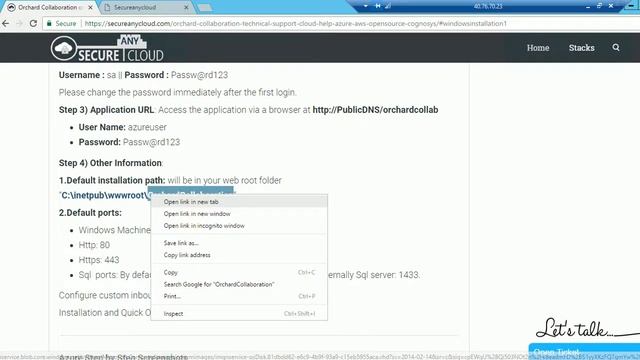Select Print... in context menu
640x360 pixels.
[x=239, y=296]
